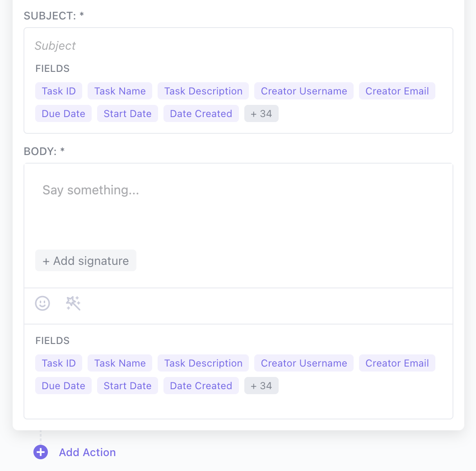Insert Creator Username into the subject
This screenshot has height=471, width=476.
pos(303,91)
